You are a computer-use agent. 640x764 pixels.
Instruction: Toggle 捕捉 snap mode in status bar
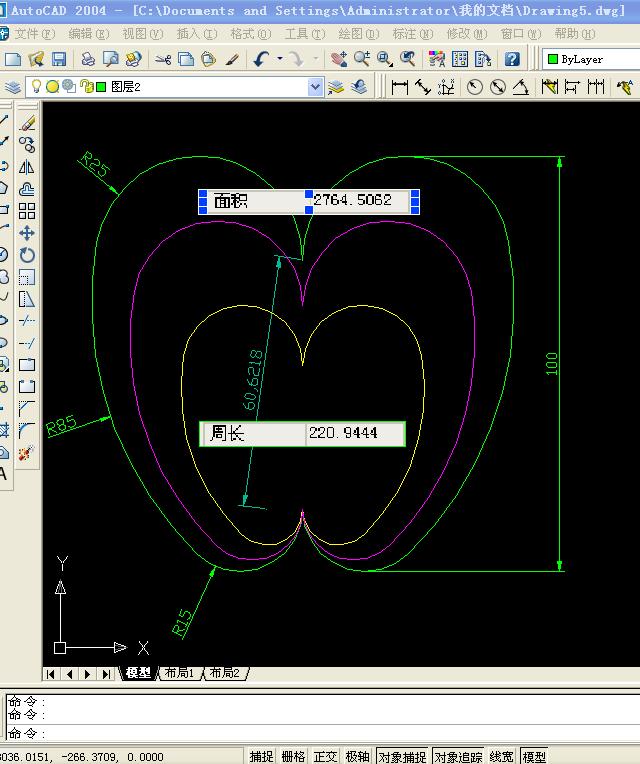261,756
